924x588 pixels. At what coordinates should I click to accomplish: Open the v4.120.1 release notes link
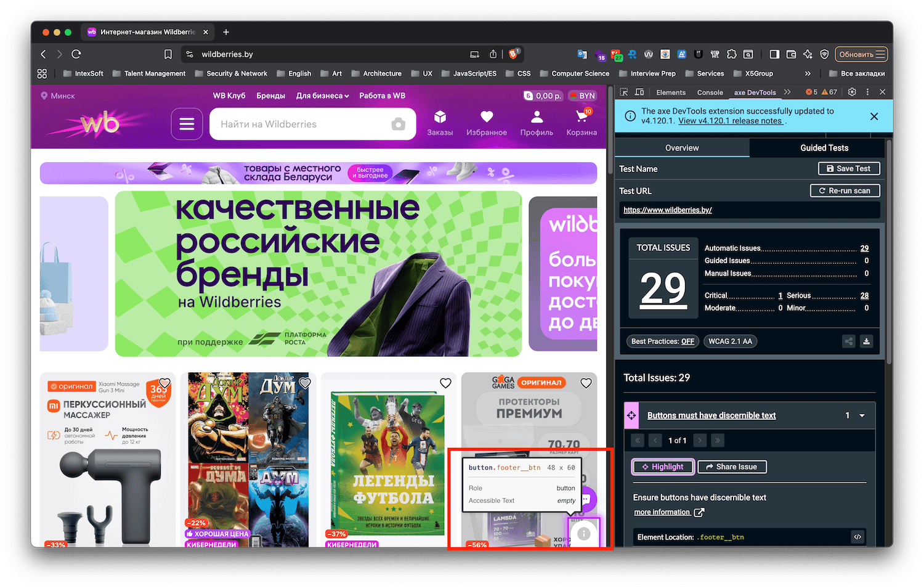pyautogui.click(x=731, y=121)
